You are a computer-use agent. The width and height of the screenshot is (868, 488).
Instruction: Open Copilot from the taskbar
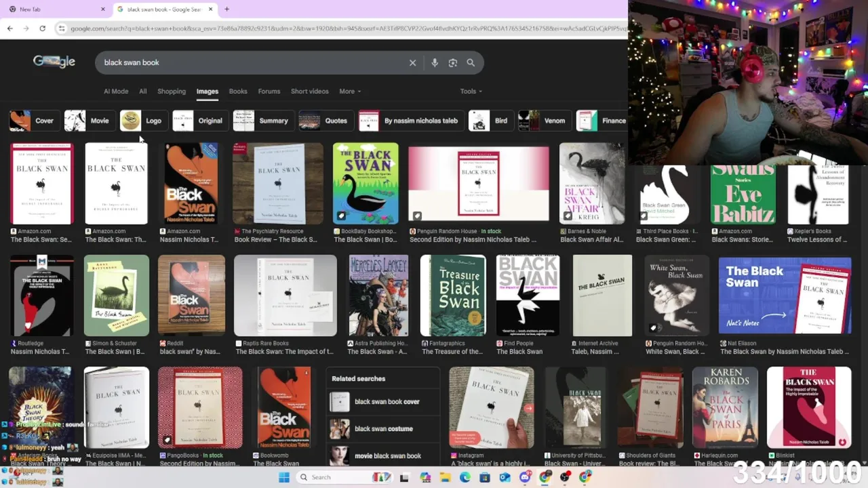point(425,477)
